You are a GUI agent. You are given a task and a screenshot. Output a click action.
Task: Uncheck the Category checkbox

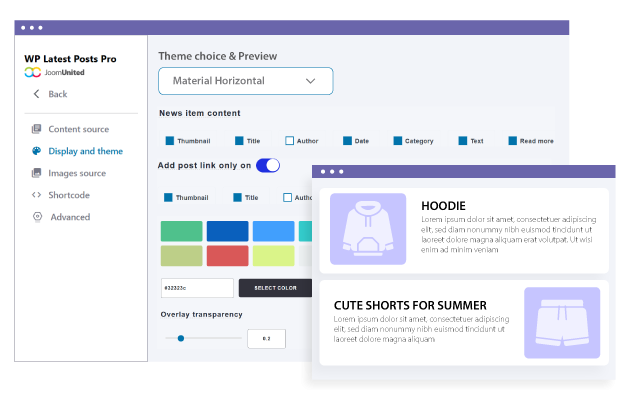398,141
